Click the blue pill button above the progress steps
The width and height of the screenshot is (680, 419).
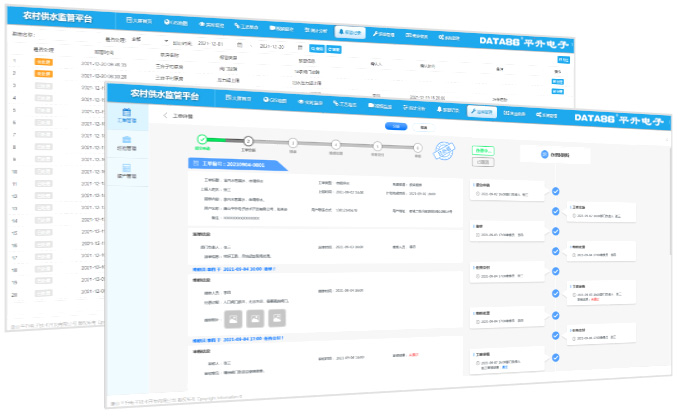pos(396,126)
